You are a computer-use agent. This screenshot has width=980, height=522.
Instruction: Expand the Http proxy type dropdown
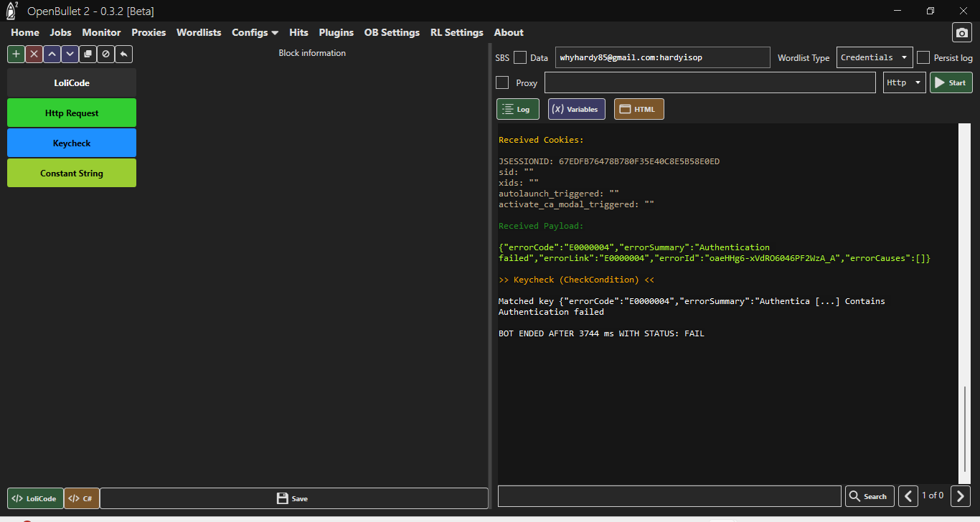tap(904, 82)
